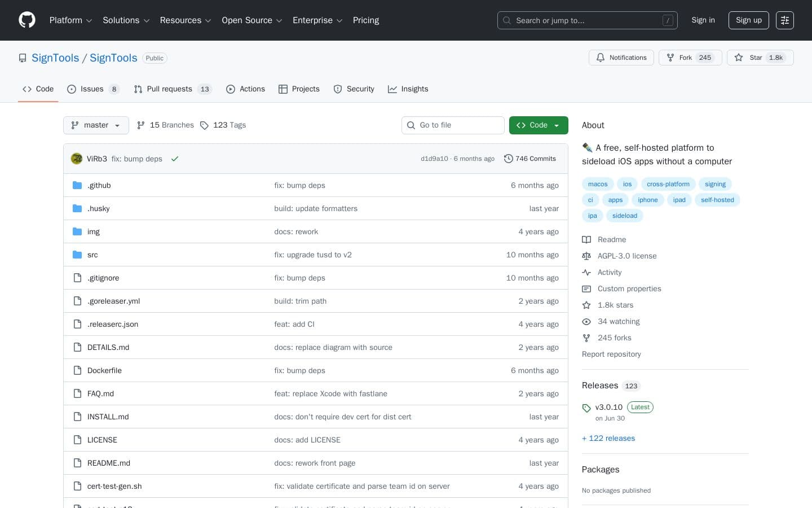
Task: Switch to the Pull requests tab
Action: pyautogui.click(x=169, y=89)
